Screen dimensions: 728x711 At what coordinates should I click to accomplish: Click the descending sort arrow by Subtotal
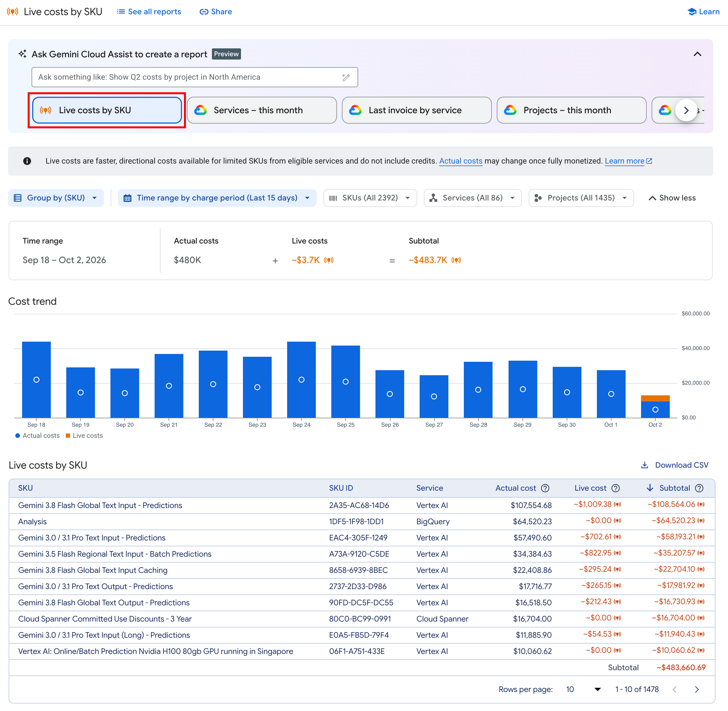(650, 488)
